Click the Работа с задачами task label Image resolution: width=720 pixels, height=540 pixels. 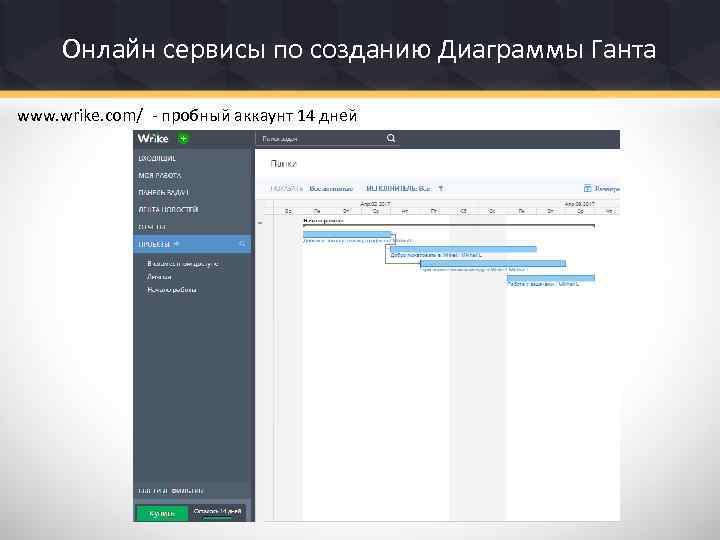point(542,284)
